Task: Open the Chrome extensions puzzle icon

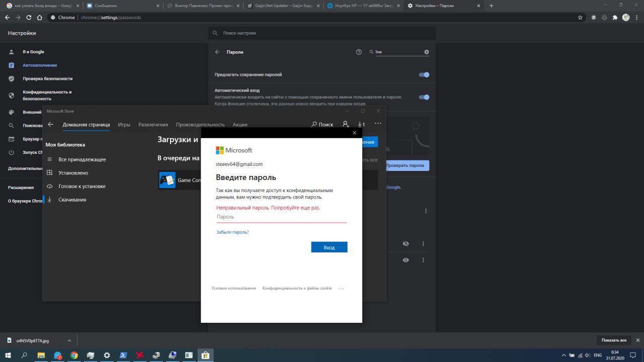Action: click(615, 17)
